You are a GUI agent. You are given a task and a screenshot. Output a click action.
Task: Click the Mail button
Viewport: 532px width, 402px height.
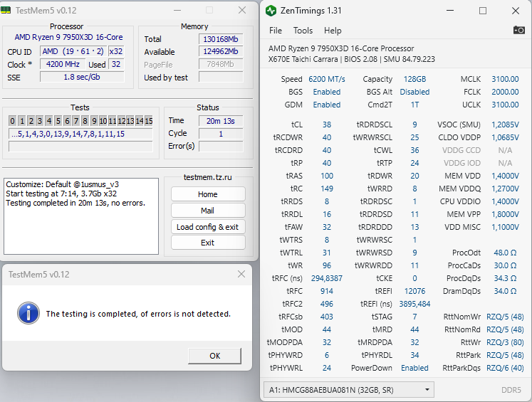coord(208,211)
